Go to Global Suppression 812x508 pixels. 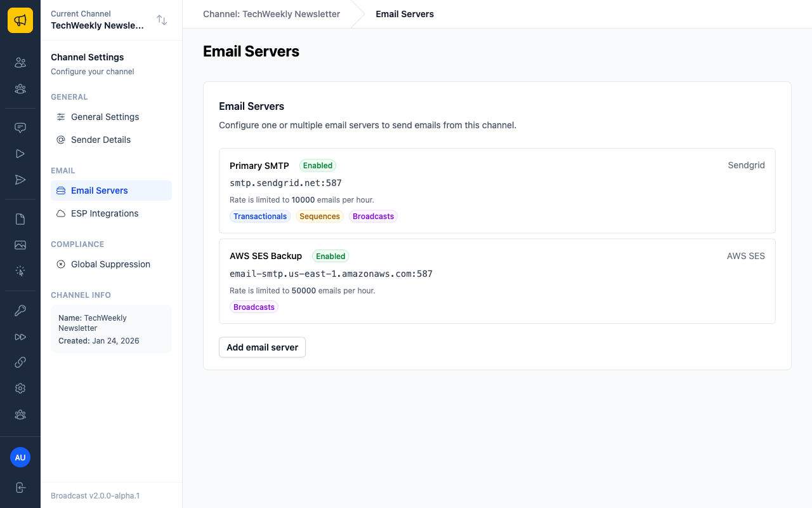click(111, 264)
